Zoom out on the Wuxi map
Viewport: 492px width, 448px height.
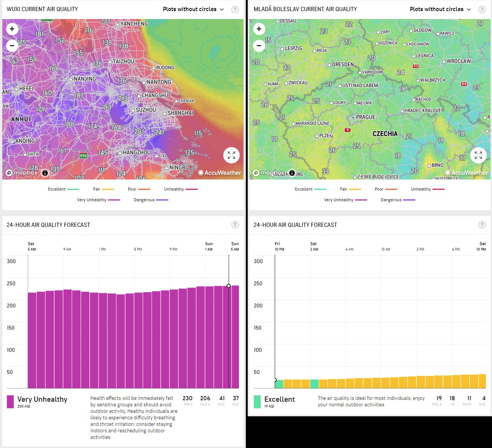pyautogui.click(x=12, y=46)
